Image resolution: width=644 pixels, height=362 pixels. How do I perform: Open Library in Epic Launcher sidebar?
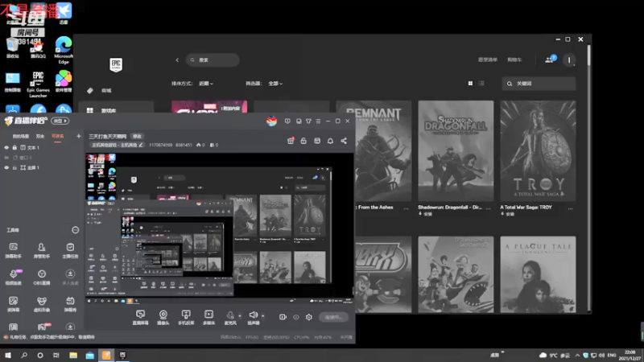pos(117,109)
